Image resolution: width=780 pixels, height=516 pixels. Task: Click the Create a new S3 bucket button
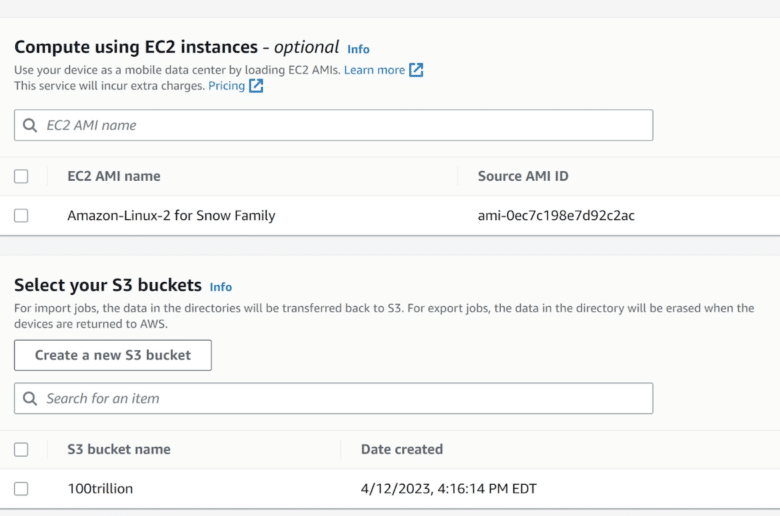[x=113, y=355]
